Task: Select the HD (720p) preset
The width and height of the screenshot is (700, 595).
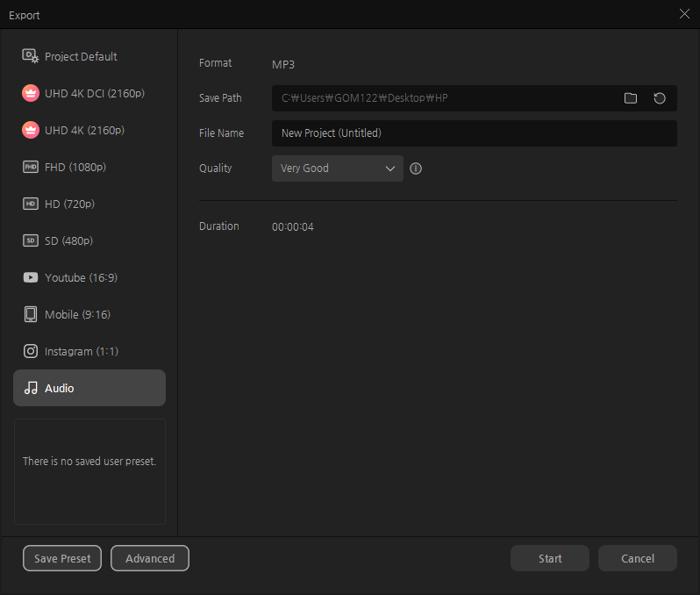Action: 69,204
